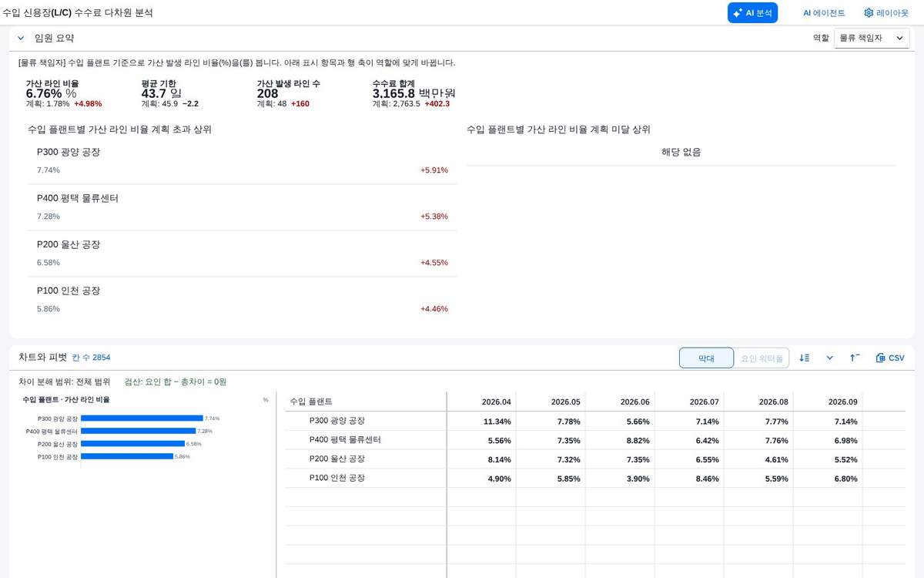This screenshot has height=578, width=924.
Task: Click the 검산 check message text
Action: pyautogui.click(x=176, y=381)
